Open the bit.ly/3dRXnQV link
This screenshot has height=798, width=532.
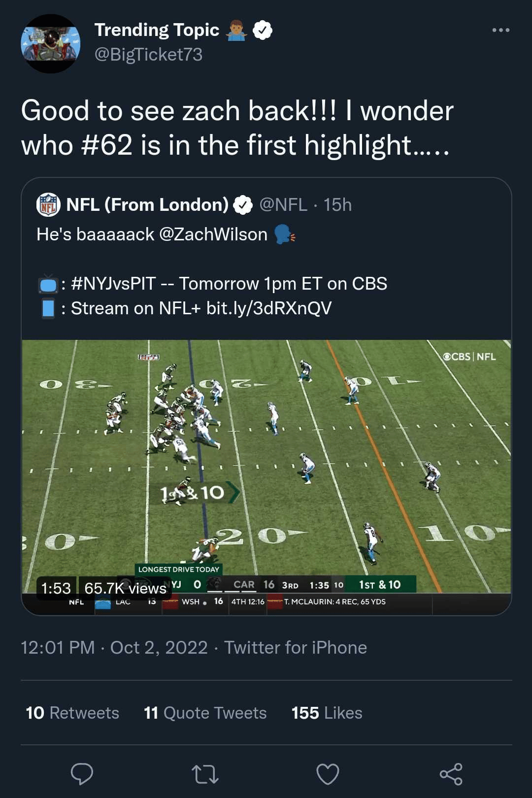[269, 308]
